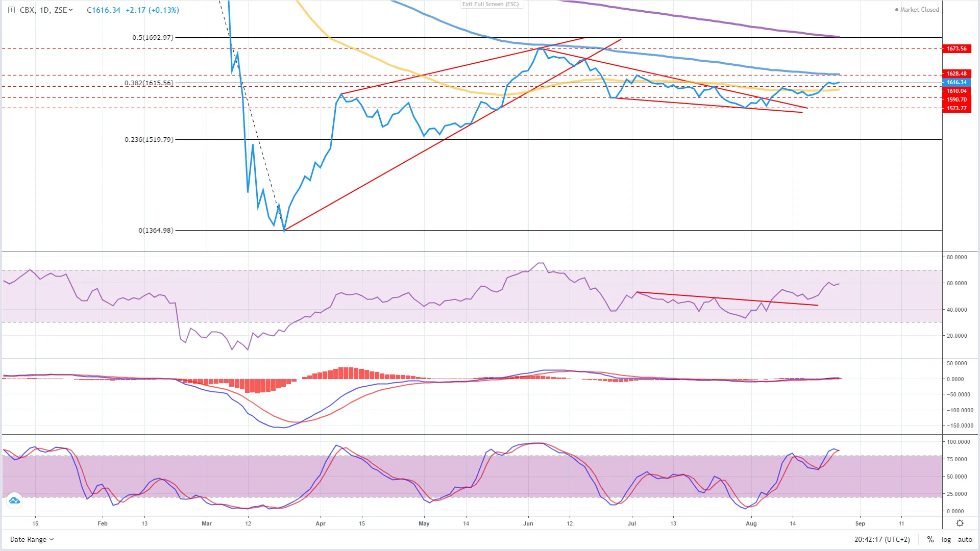Screen dimensions: 980x551
Task: Open chart settings gear icon
Action: point(960,523)
